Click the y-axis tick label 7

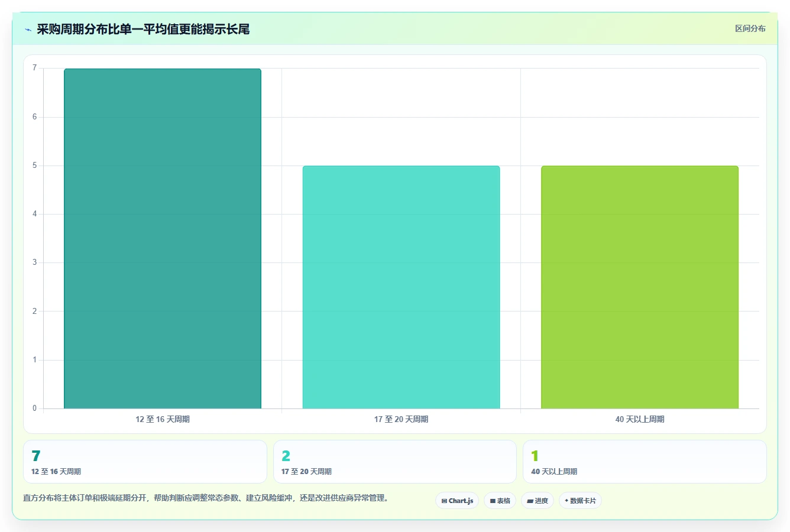point(35,68)
